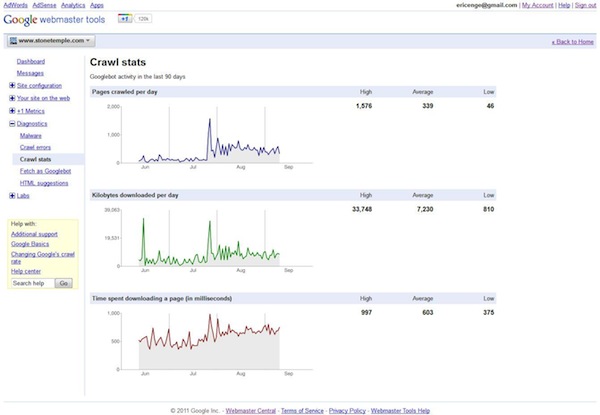Click Google Basics help link
The width and height of the screenshot is (600, 415).
[30, 244]
